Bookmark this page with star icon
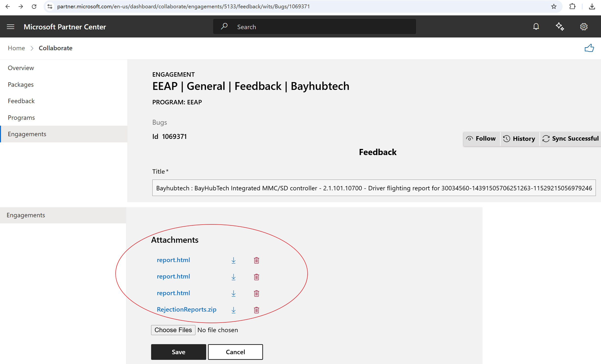Viewport: 601px width, 364px height. [554, 7]
